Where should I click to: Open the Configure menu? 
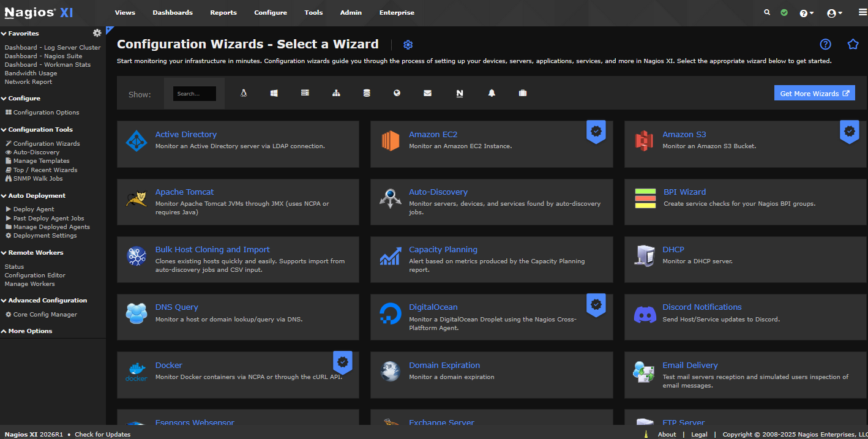point(271,12)
